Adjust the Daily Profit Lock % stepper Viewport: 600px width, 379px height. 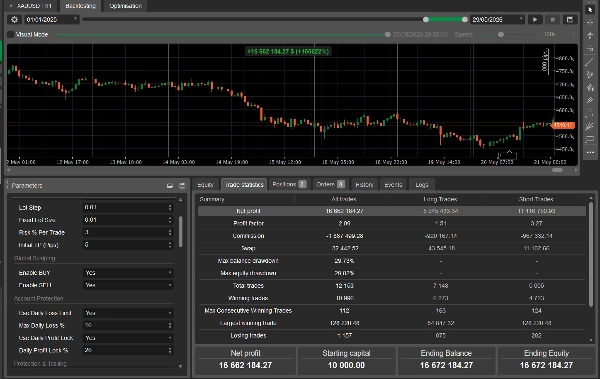coord(170,350)
